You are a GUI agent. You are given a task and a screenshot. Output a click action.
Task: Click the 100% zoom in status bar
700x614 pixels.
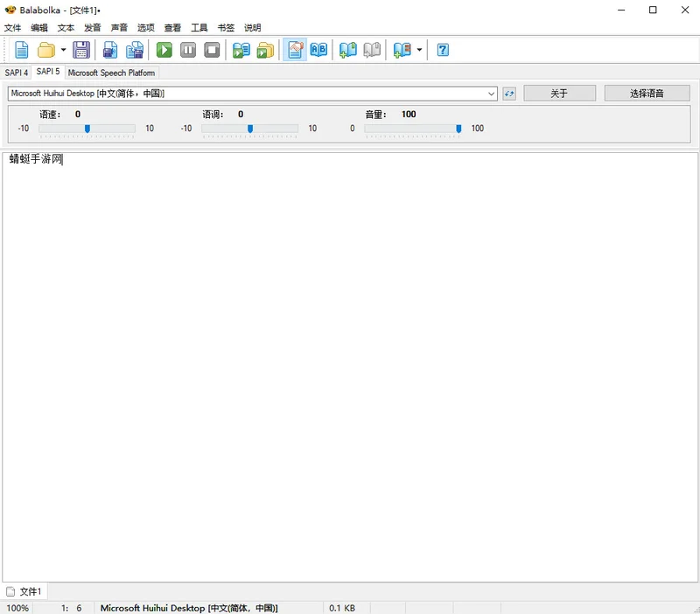click(x=17, y=608)
